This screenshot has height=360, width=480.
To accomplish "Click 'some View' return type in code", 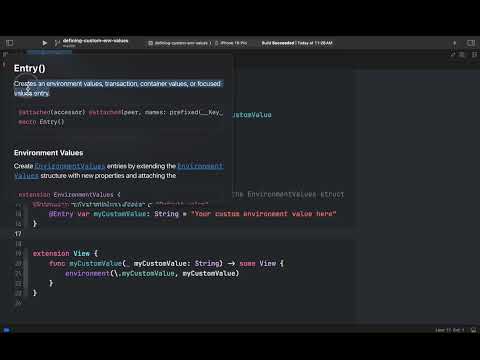I will (257, 263).
